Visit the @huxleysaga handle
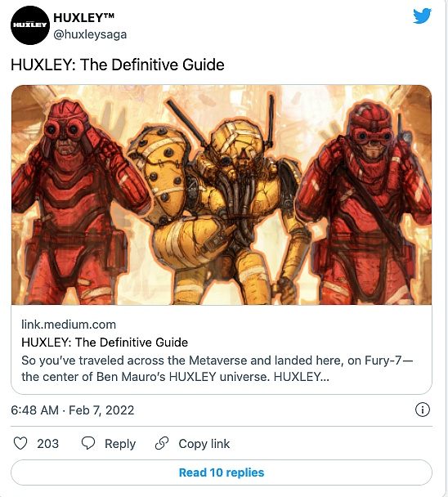Image resolution: width=448 pixels, height=497 pixels. [90, 34]
